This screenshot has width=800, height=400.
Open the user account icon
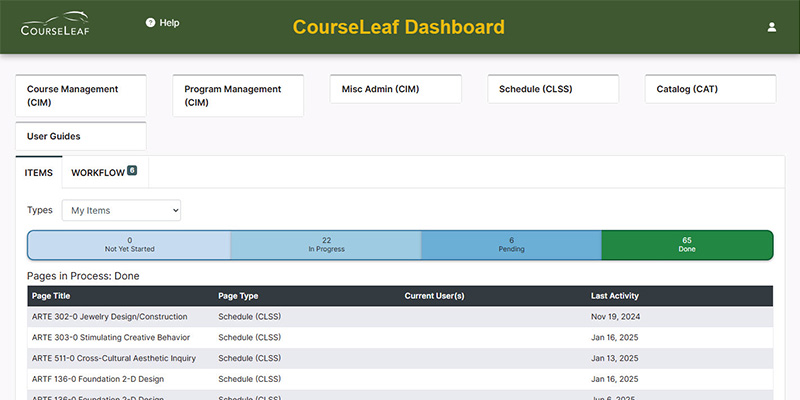pos(771,27)
